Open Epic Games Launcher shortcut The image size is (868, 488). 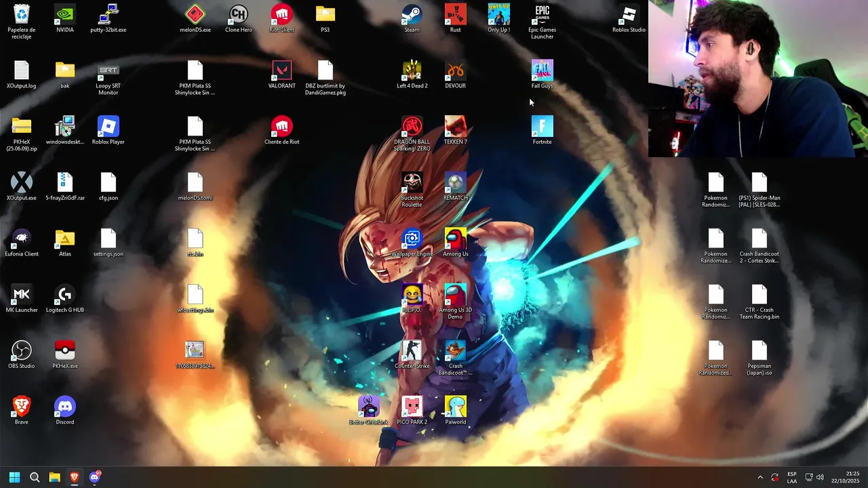tap(542, 15)
